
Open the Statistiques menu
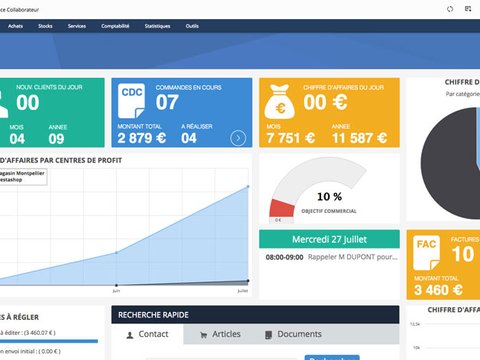157,26
